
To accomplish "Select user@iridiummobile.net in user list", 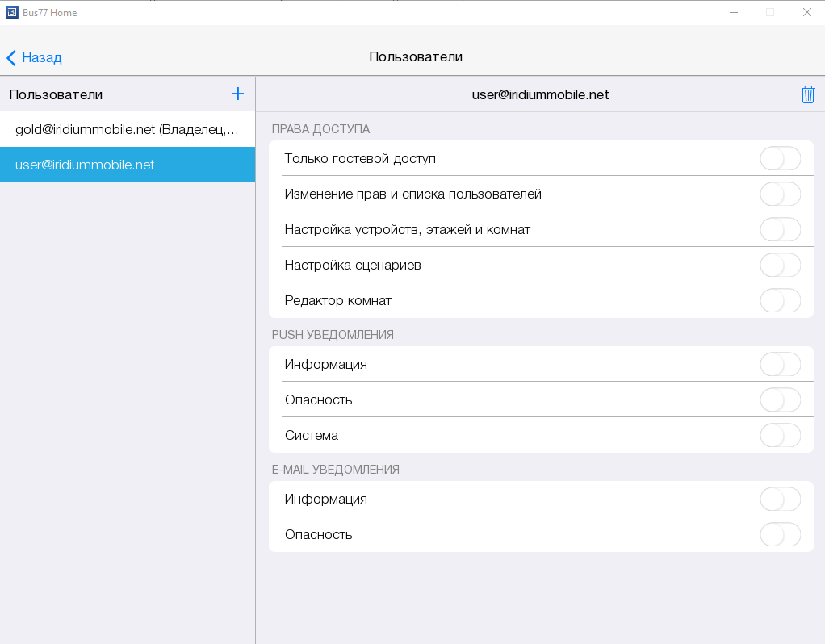I will (128, 165).
